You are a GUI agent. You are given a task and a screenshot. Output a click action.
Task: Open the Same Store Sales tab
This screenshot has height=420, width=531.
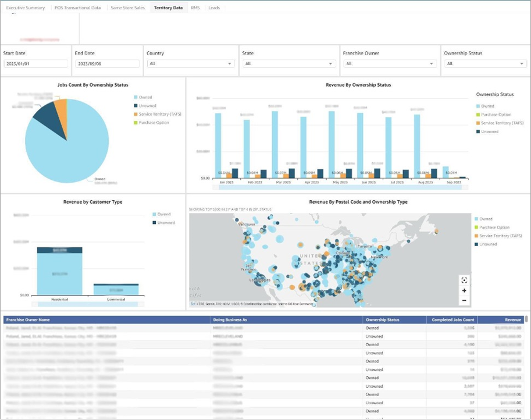coord(128,8)
